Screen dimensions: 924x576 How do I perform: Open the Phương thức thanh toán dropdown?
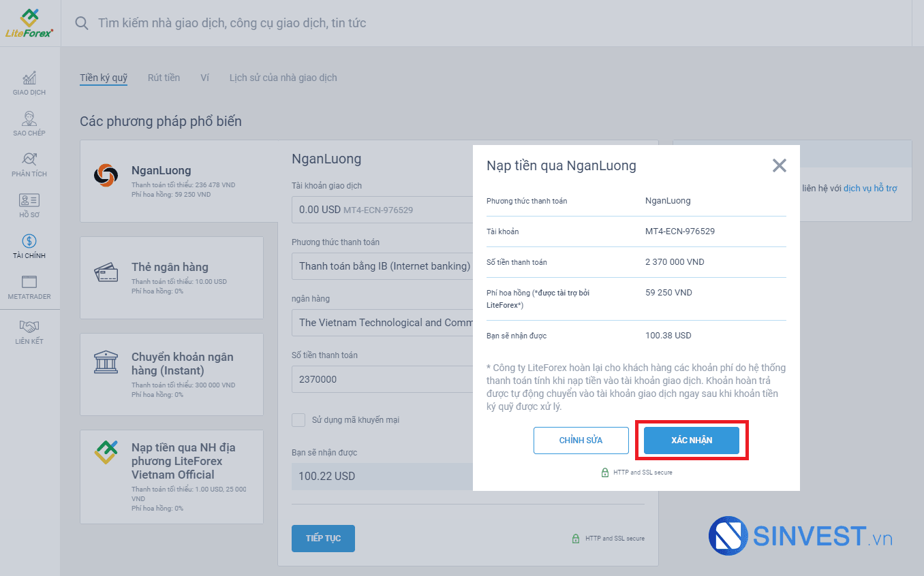[382, 266]
